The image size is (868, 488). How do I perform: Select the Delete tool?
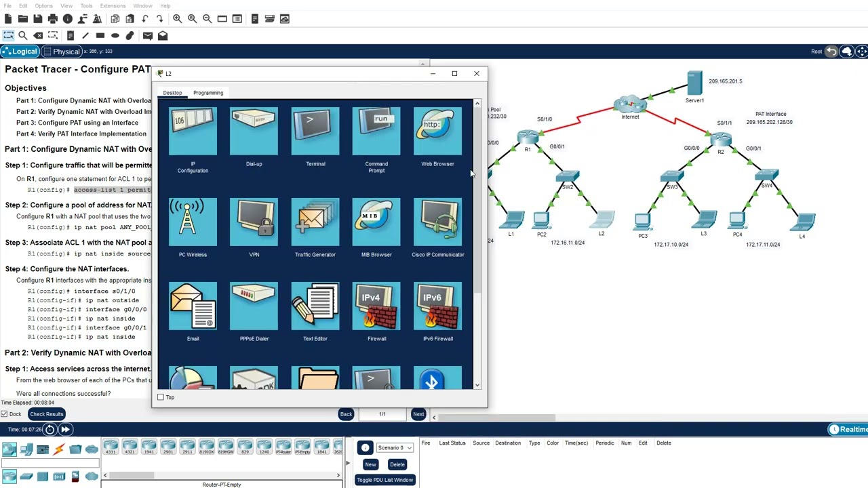coord(38,35)
